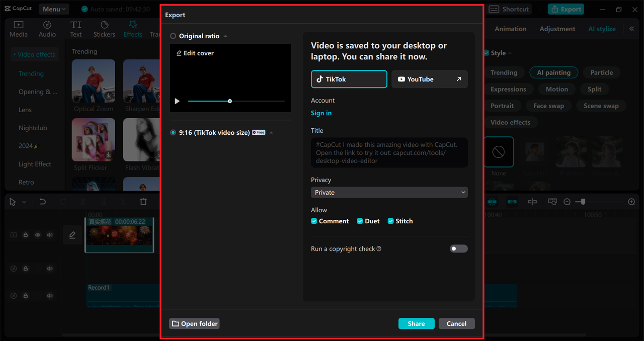Play the export preview video
644x341 pixels.
coord(177,101)
